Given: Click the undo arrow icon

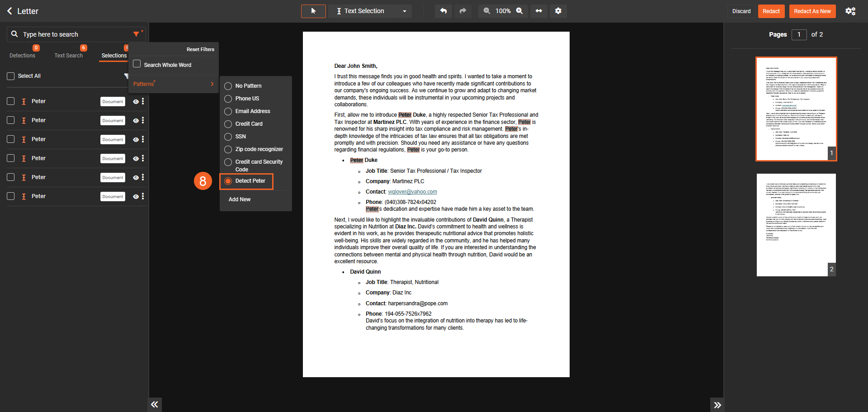Looking at the screenshot, I should (x=443, y=11).
